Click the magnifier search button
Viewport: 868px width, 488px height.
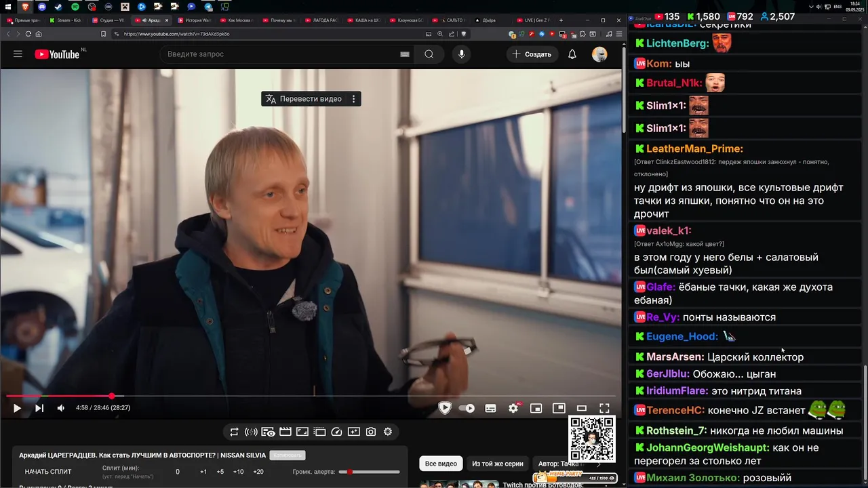tap(429, 54)
